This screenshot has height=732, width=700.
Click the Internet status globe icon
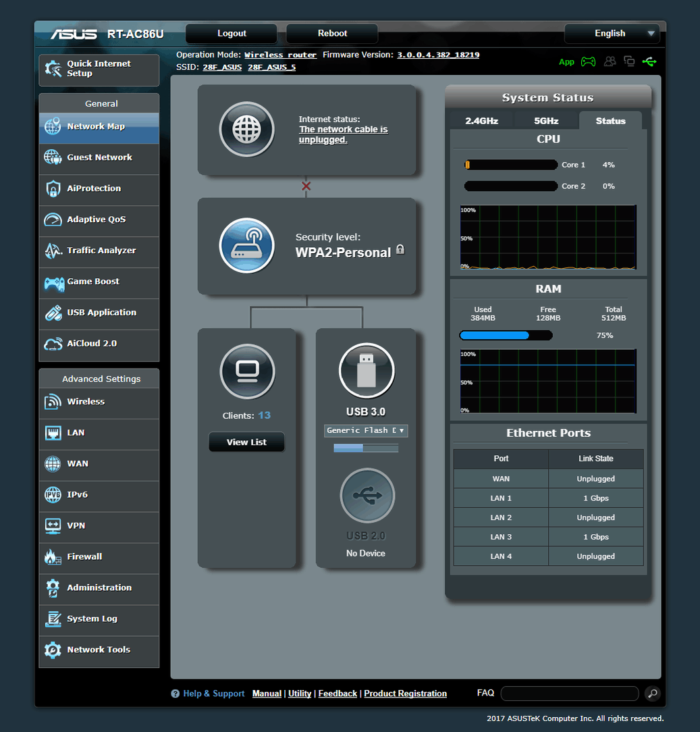[x=247, y=129]
